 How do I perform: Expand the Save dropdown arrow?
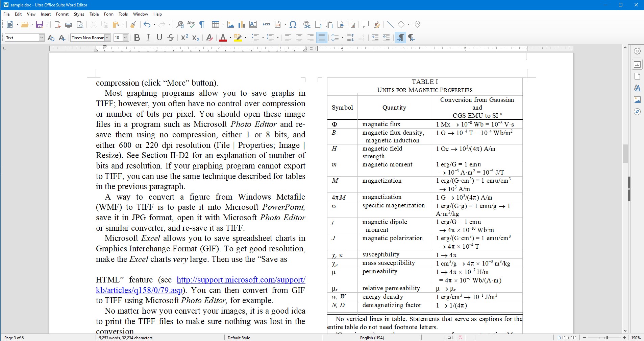click(47, 24)
